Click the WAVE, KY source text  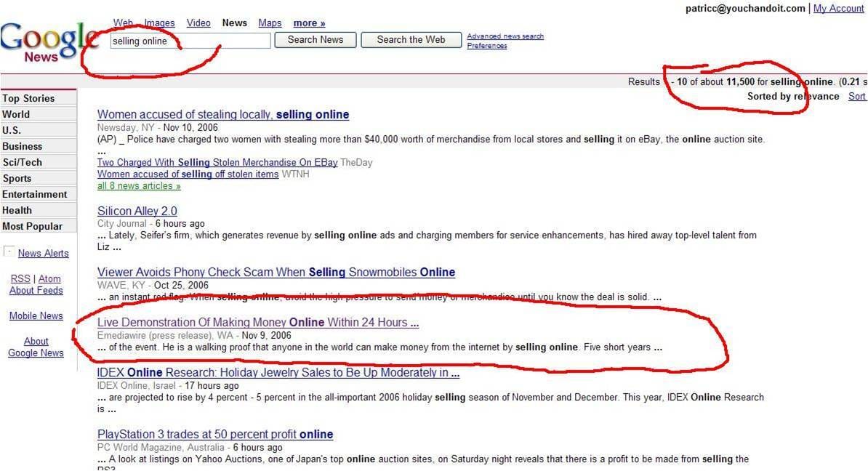click(121, 285)
